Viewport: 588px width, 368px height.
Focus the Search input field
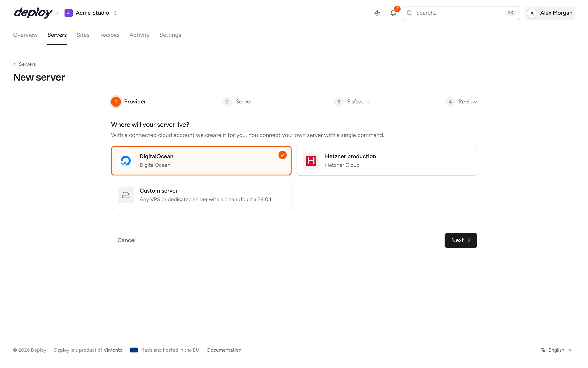[461, 13]
